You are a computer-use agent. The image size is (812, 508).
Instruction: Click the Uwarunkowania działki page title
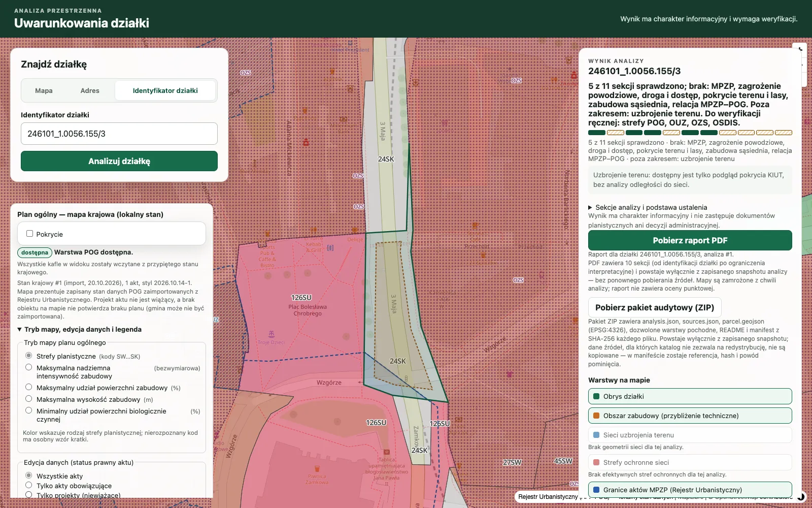tap(82, 23)
